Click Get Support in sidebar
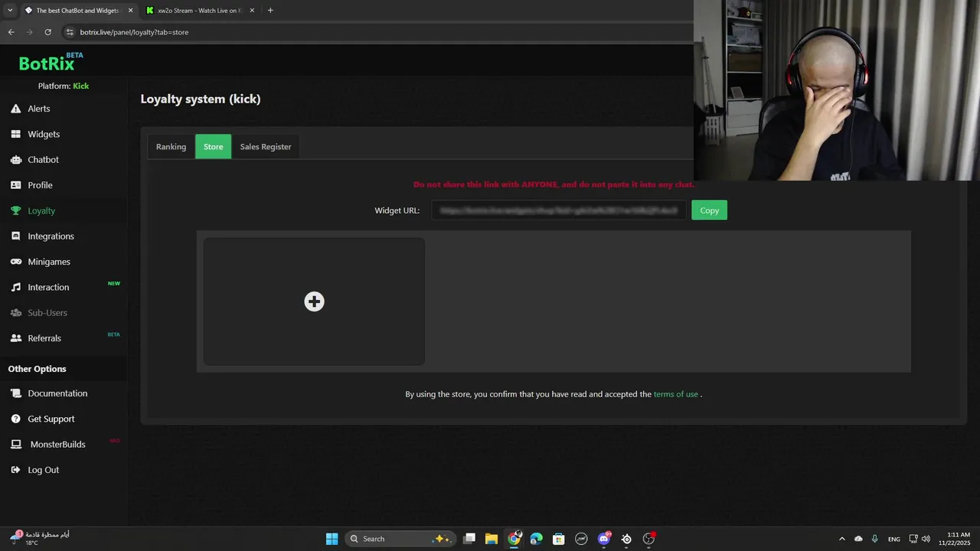The width and height of the screenshot is (980, 551). point(51,419)
